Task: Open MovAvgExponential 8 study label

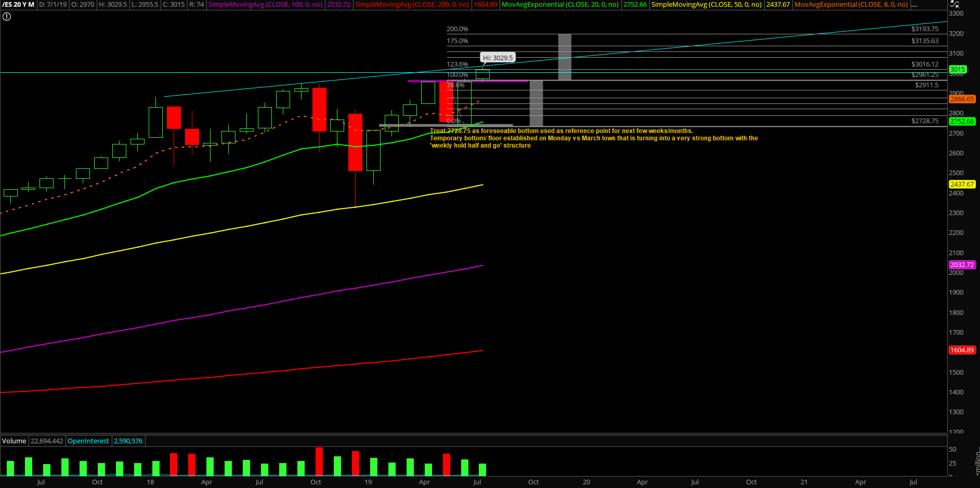Action: pyautogui.click(x=851, y=5)
